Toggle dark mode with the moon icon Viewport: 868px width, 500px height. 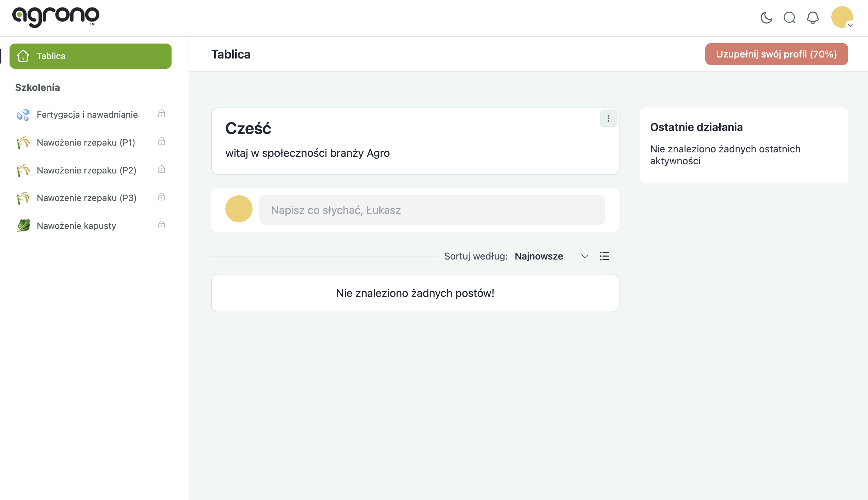click(x=766, y=17)
